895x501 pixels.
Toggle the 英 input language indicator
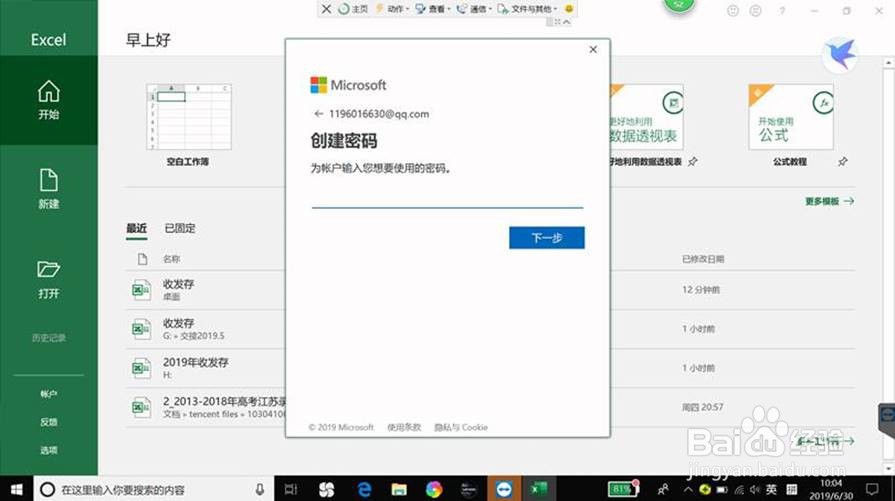point(771,489)
